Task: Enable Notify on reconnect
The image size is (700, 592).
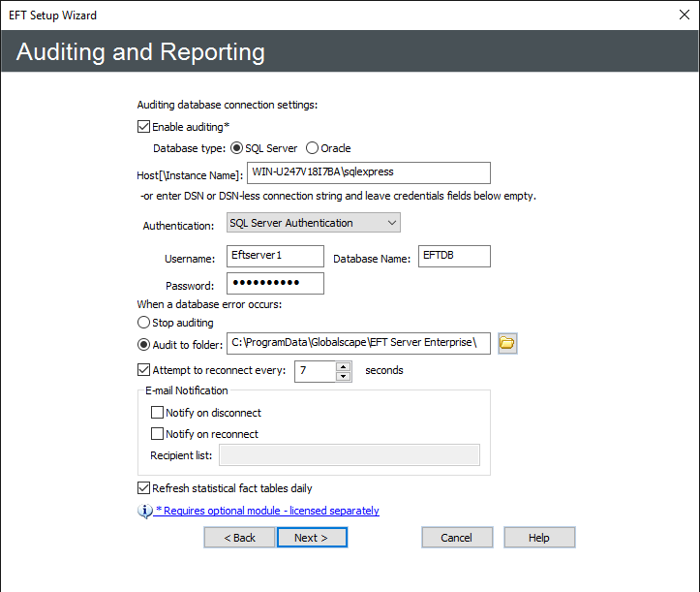Action: pyautogui.click(x=158, y=434)
